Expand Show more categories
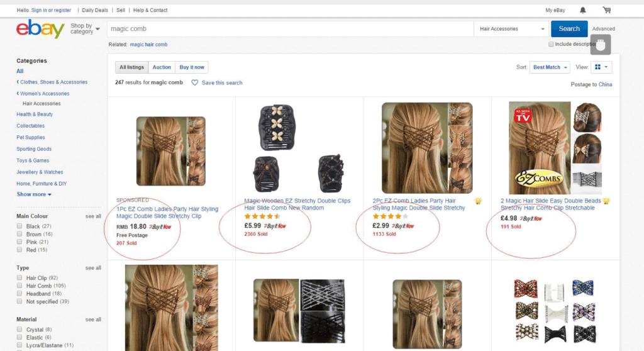The width and height of the screenshot is (644, 351). coord(34,194)
